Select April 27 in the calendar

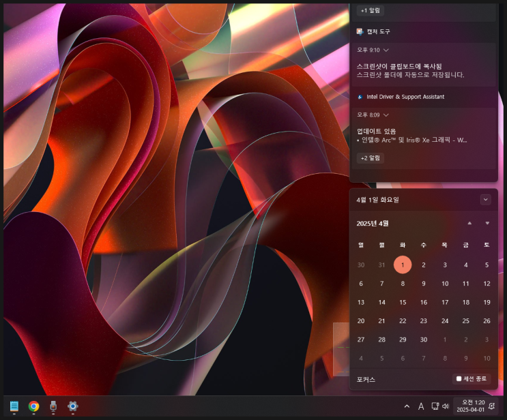pyautogui.click(x=361, y=340)
